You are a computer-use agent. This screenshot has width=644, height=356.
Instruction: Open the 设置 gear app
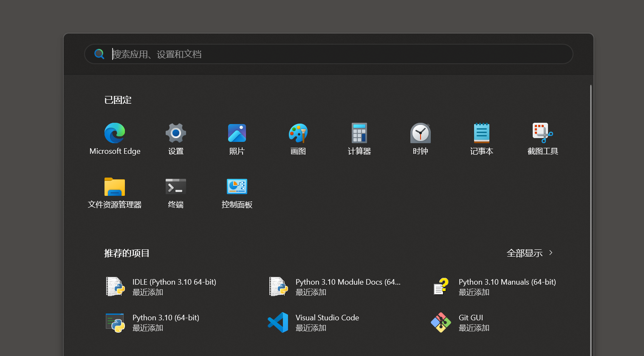[x=176, y=139]
